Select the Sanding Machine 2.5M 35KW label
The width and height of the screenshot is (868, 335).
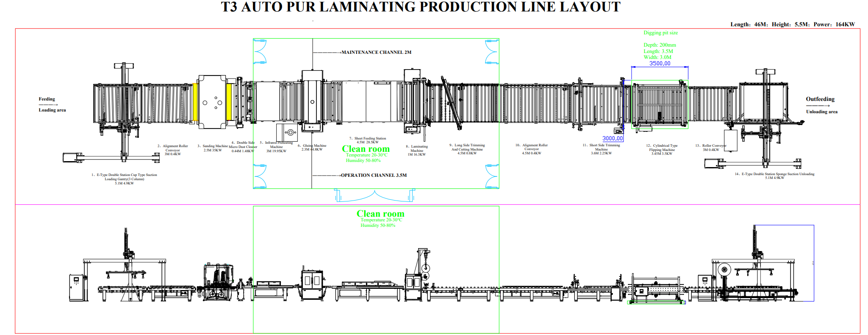pyautogui.click(x=213, y=148)
